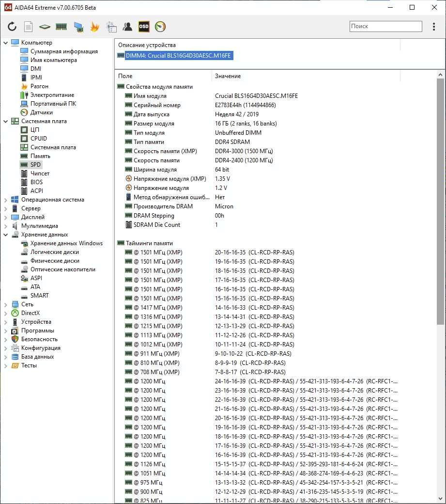Expand the Сеть tree node

5,304
